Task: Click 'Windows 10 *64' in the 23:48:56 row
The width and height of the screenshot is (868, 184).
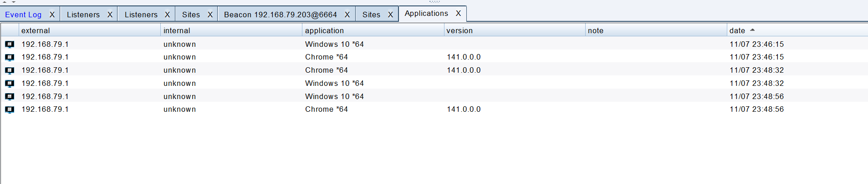Action: (x=334, y=96)
